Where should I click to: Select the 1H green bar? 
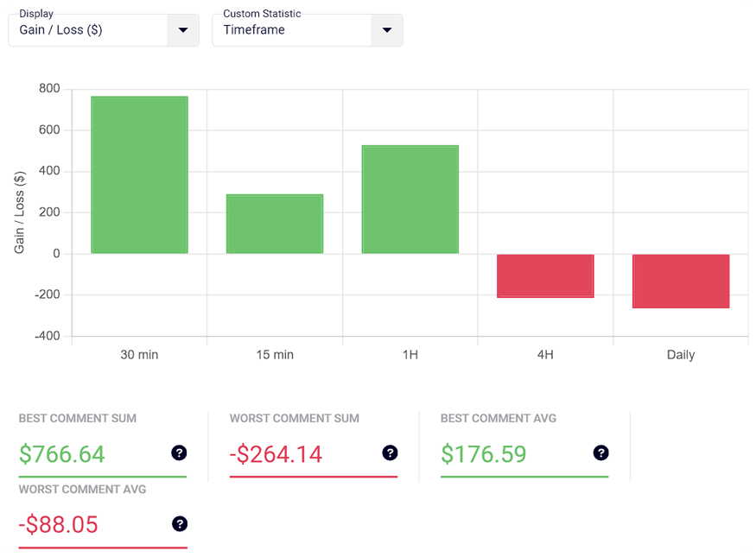[410, 199]
